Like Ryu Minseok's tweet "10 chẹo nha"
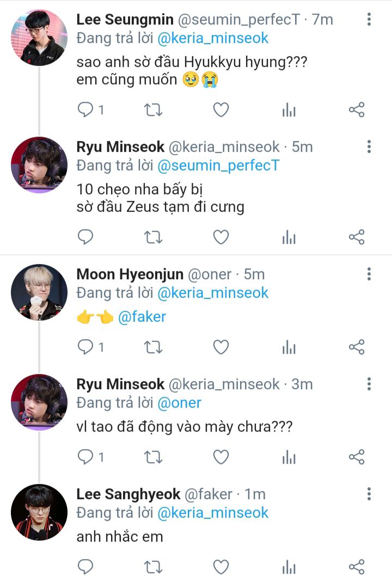Viewport: 392px width, 583px height. coord(220,237)
